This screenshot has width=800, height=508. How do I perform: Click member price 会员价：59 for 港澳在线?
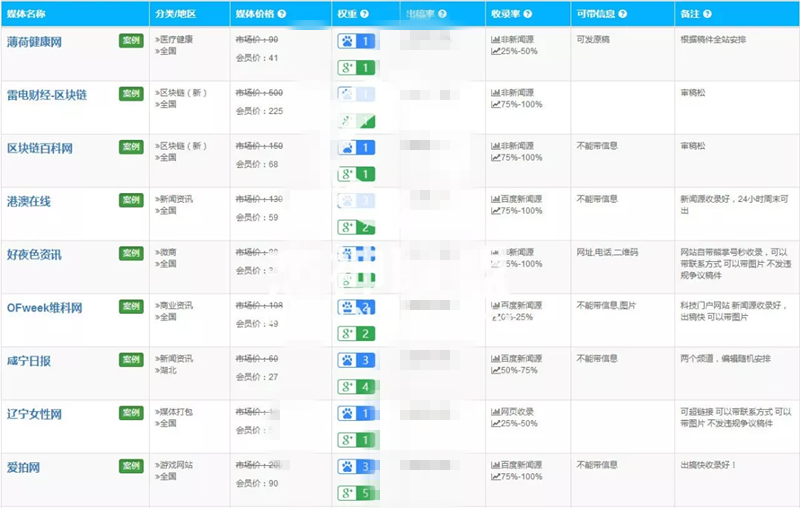[x=257, y=217]
